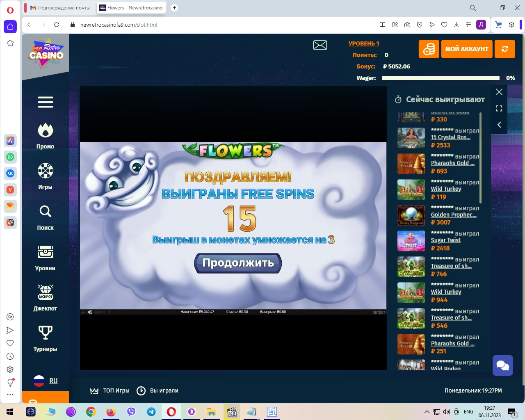Open the Промо flame icon
The width and height of the screenshot is (525, 420).
pyautogui.click(x=46, y=131)
